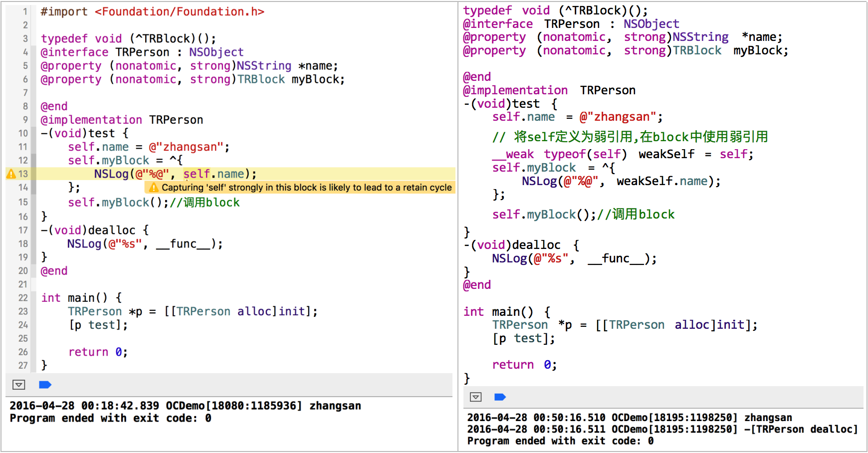Click the '-[TRPerson dealloc]' console log line
The height and width of the screenshot is (453, 868).
[x=662, y=429]
